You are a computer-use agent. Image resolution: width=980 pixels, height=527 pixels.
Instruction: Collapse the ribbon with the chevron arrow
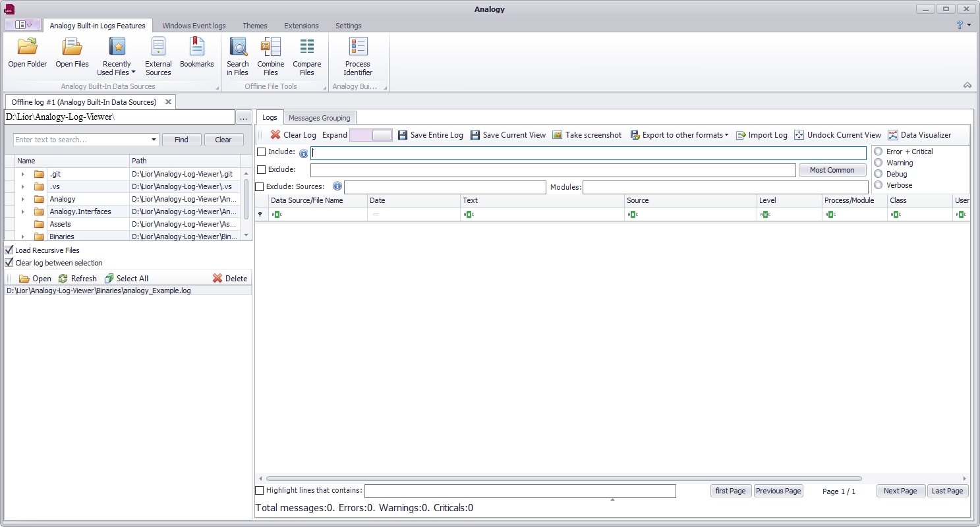tap(967, 85)
